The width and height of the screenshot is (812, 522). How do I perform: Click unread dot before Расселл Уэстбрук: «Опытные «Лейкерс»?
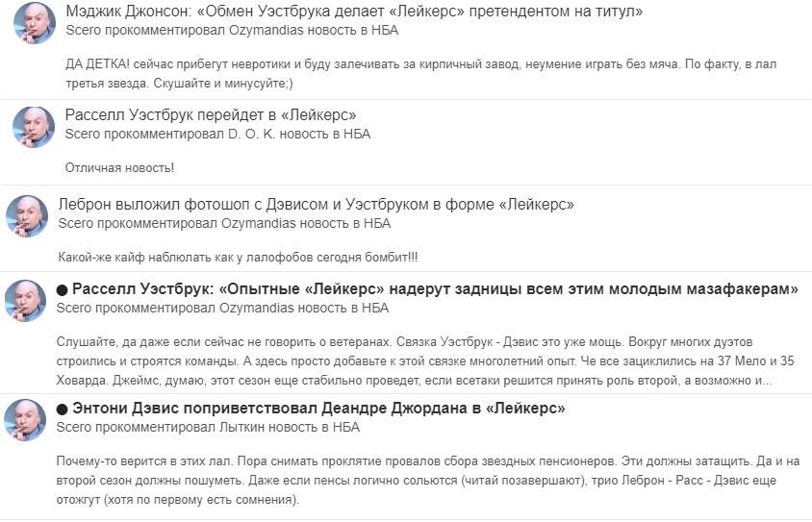(x=63, y=289)
